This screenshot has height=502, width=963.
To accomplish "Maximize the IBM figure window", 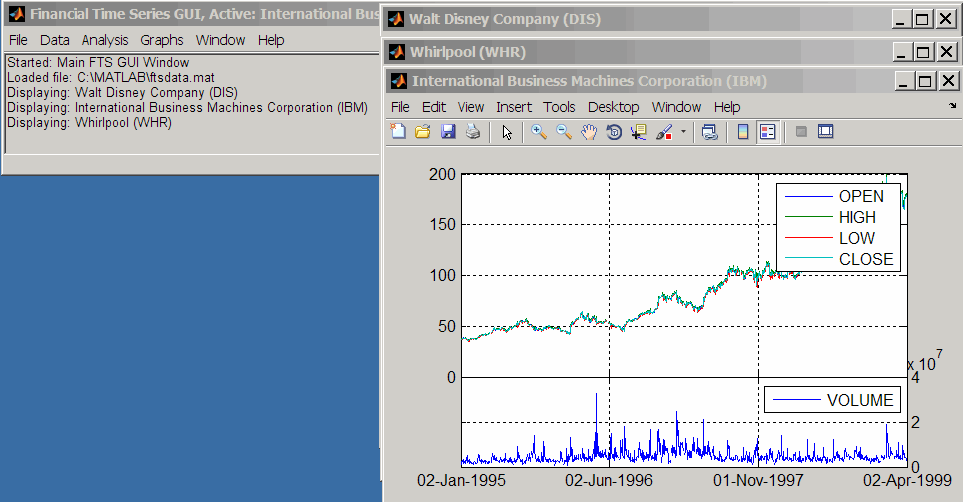I will point(924,81).
